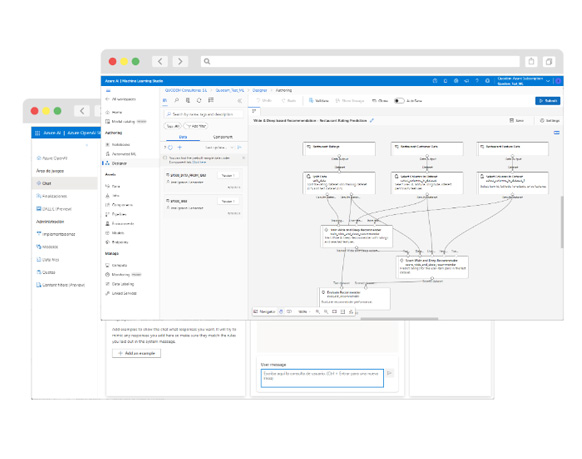This screenshot has width=582, height=459.
Task: Click the pencil icon beside the pipeline title
Action: click(372, 120)
